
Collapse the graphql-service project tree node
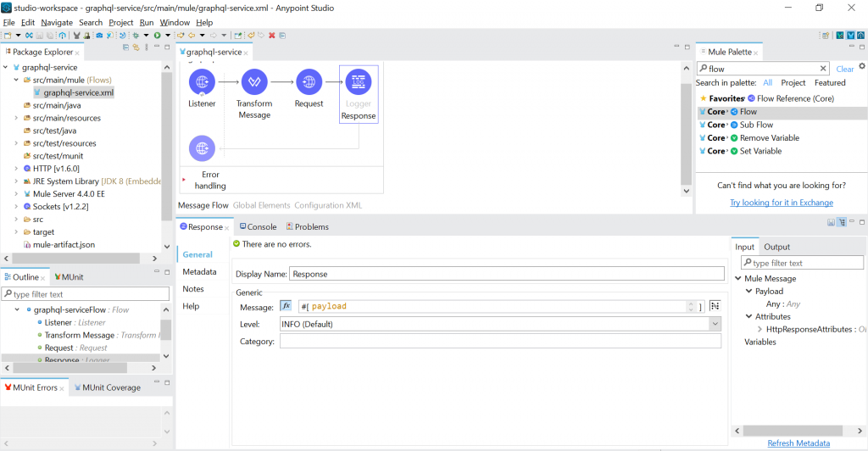[6, 67]
